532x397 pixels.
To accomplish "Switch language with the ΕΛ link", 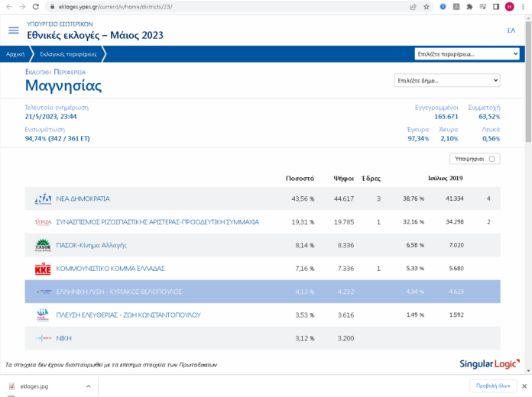I will 511,31.
